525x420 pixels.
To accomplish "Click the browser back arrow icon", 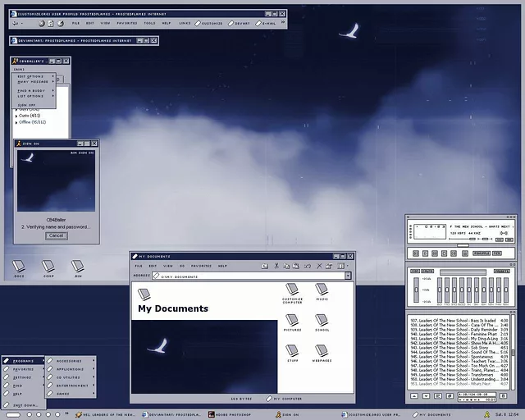I will pos(18,23).
